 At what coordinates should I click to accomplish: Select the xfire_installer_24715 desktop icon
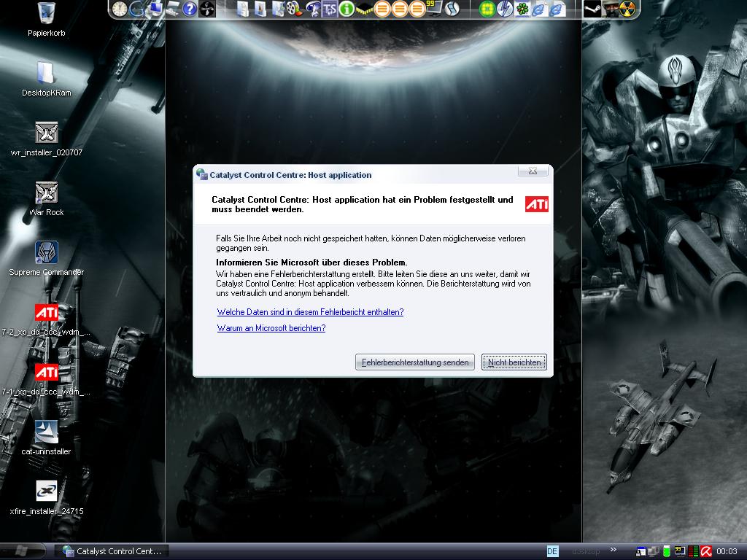point(46,498)
